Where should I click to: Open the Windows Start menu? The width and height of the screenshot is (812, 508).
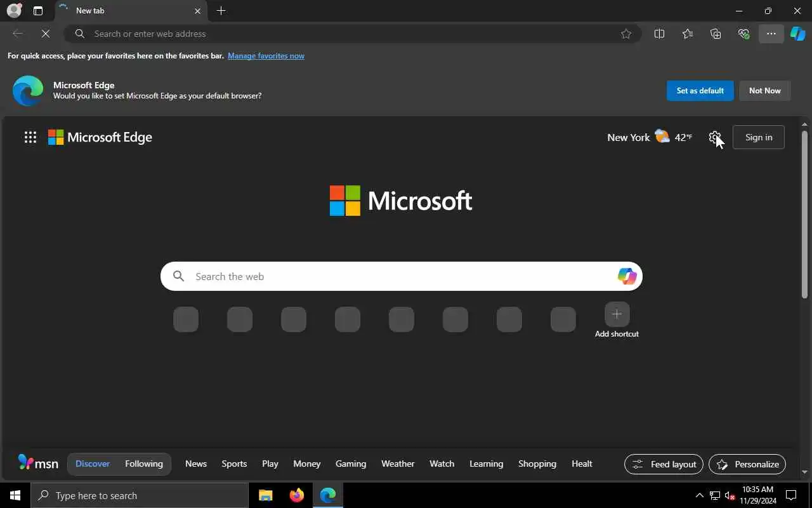point(15,495)
